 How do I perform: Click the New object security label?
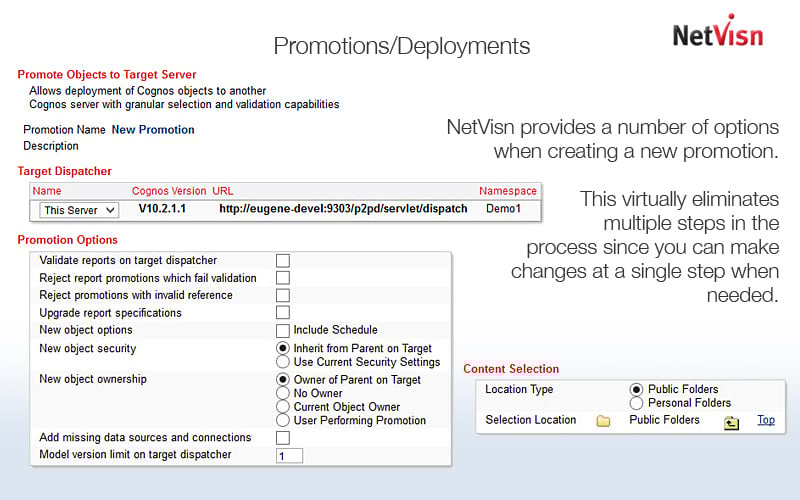click(x=88, y=348)
